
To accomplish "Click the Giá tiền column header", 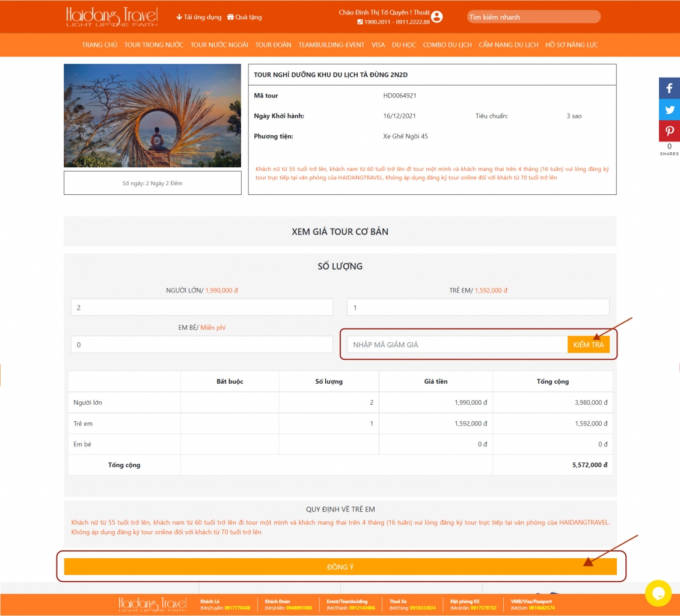I will pyautogui.click(x=436, y=381).
